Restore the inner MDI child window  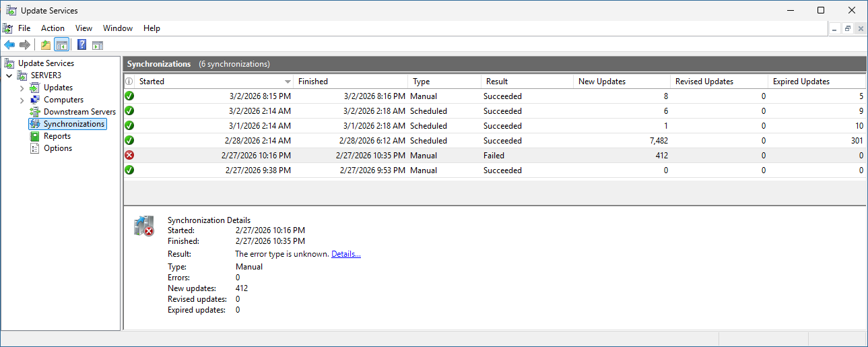[848, 28]
